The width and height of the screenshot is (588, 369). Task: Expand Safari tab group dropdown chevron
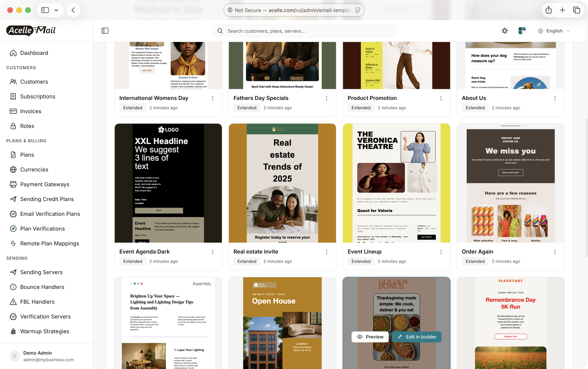(56, 10)
